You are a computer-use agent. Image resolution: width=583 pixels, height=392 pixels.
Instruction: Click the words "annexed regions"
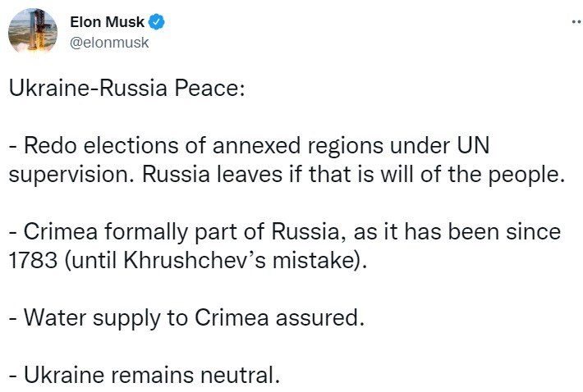(266, 146)
